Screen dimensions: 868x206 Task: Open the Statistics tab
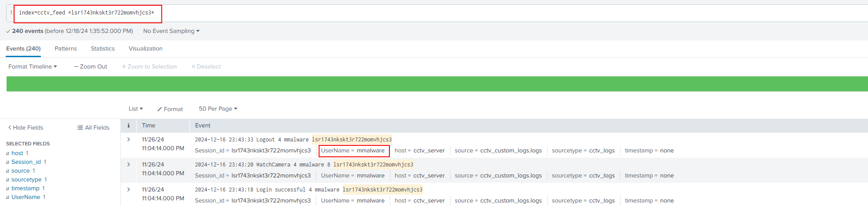pos(102,49)
